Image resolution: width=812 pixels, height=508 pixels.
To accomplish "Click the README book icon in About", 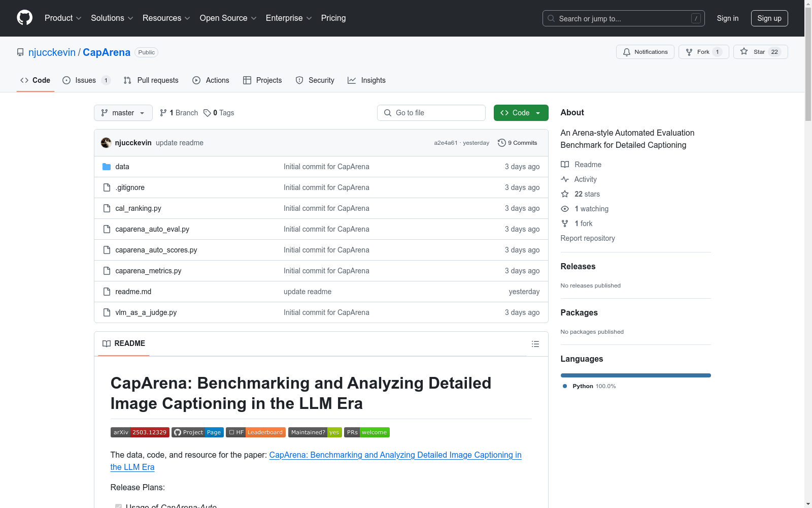I will tap(565, 165).
